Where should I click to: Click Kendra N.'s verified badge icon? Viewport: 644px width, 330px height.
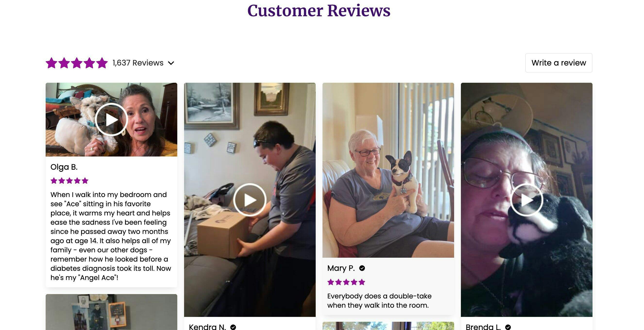click(x=233, y=327)
